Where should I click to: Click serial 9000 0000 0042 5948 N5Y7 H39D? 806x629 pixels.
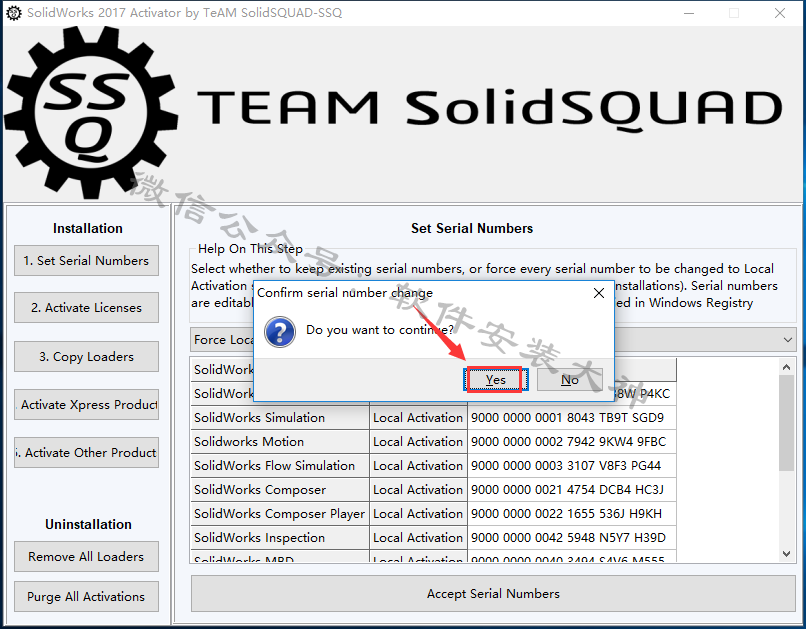coord(572,538)
